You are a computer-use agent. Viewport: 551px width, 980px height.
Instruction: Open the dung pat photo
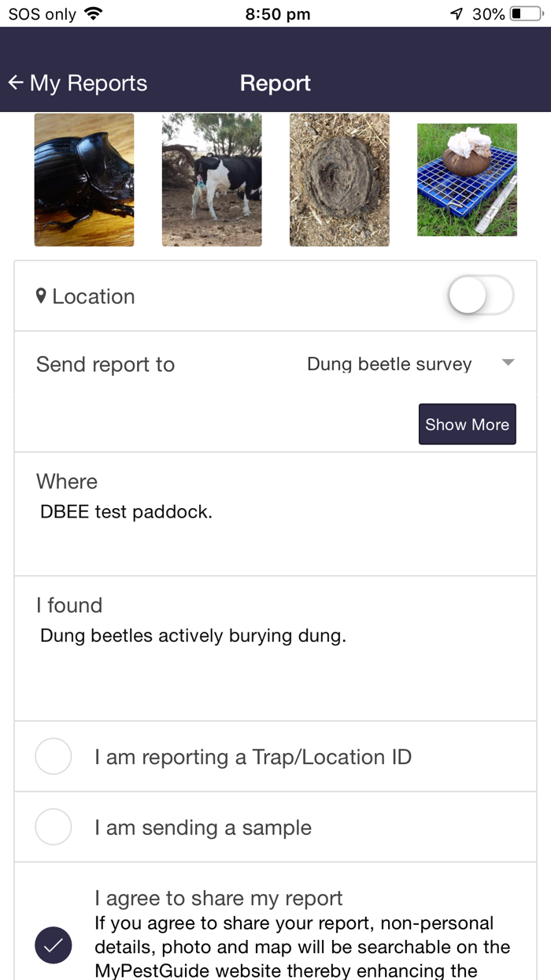pos(339,180)
